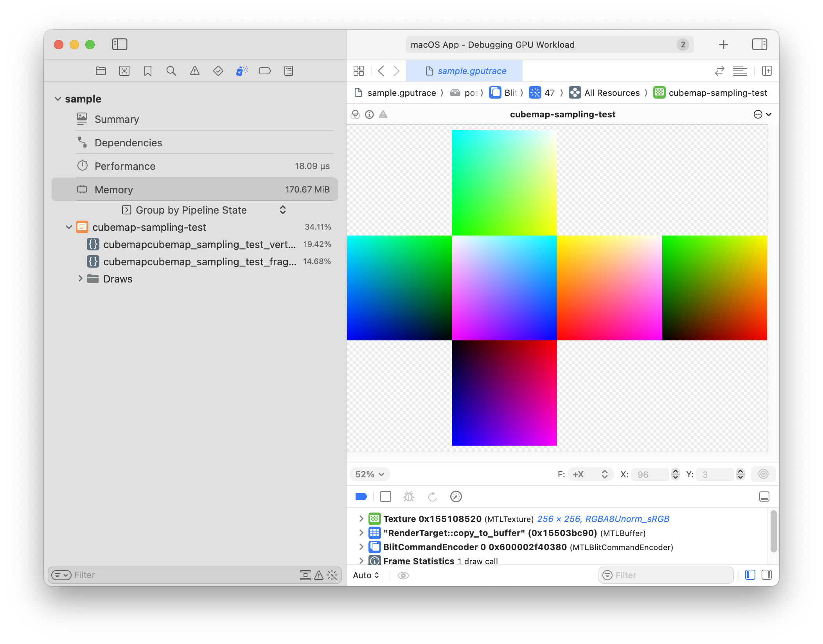This screenshot has height=644, width=823.
Task: Toggle the inspector sidebar button
Action: (760, 44)
